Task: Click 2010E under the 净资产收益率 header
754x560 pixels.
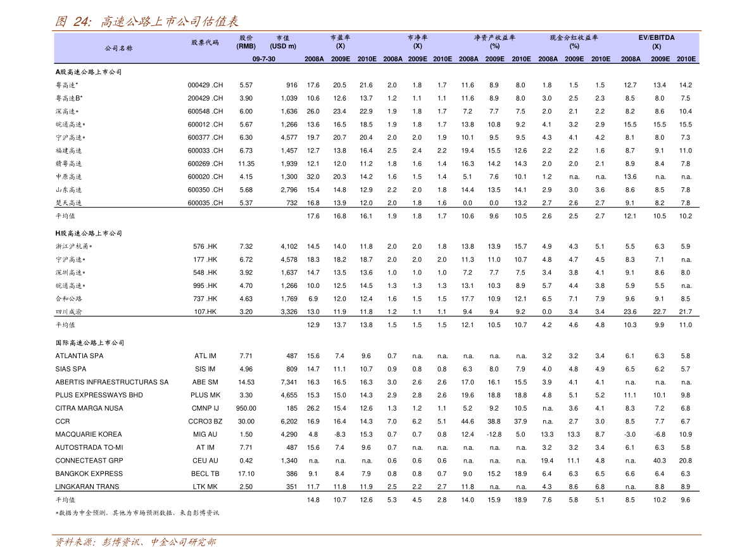Action: [522, 59]
